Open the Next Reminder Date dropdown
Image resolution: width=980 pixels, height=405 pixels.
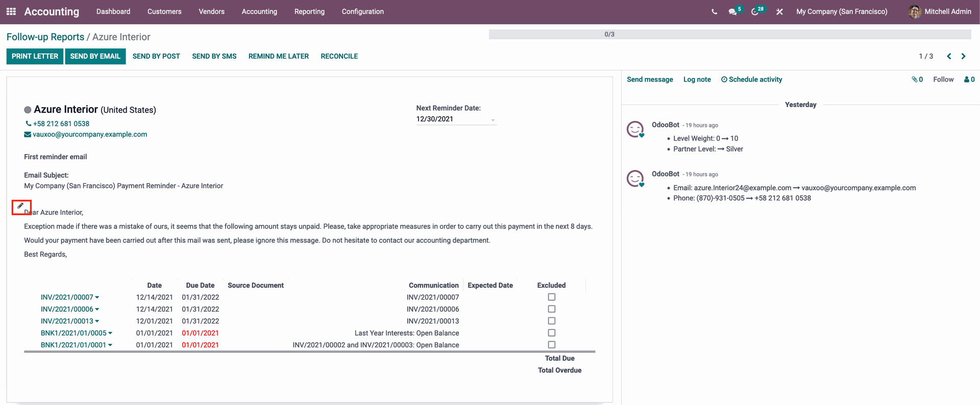(x=493, y=120)
